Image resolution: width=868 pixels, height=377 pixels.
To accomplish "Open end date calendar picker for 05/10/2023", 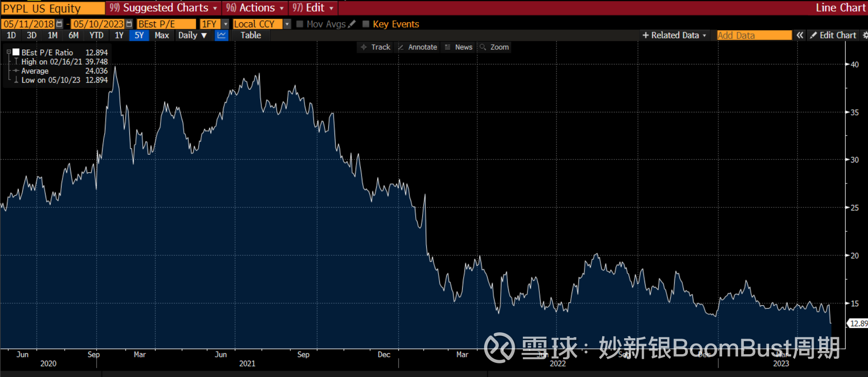I will point(129,24).
